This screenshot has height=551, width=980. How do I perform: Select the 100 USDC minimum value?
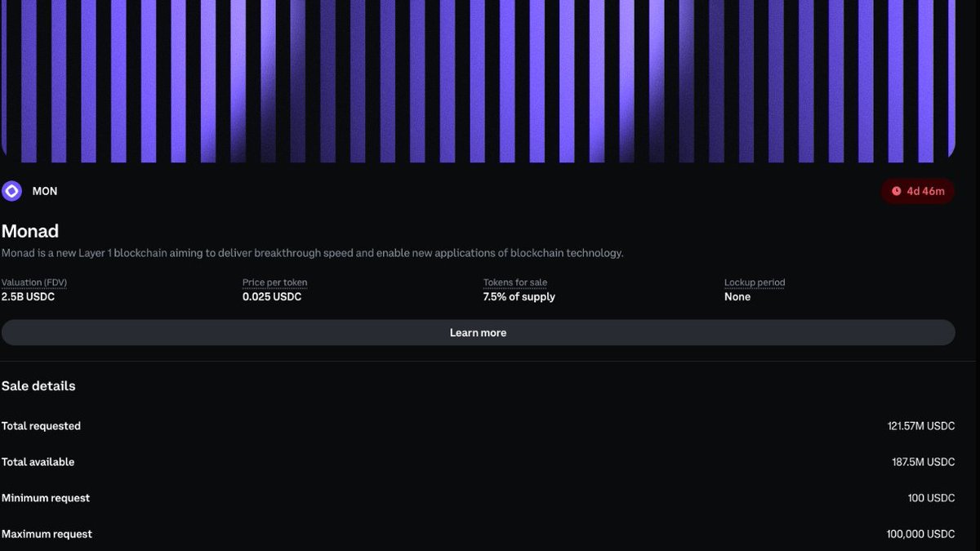tap(931, 498)
